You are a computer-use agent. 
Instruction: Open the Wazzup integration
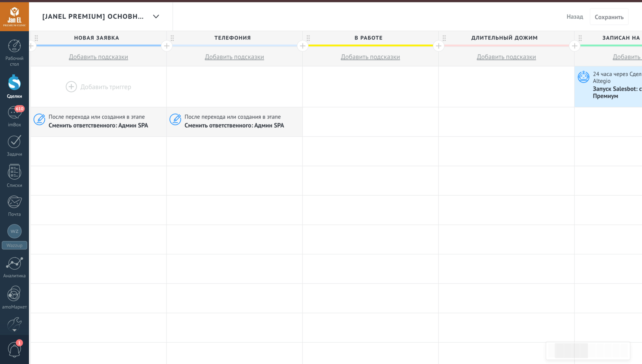point(15,237)
